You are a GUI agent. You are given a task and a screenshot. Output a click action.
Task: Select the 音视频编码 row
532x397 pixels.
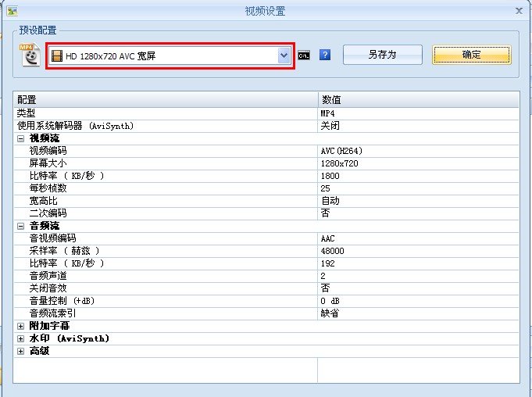(x=266, y=238)
